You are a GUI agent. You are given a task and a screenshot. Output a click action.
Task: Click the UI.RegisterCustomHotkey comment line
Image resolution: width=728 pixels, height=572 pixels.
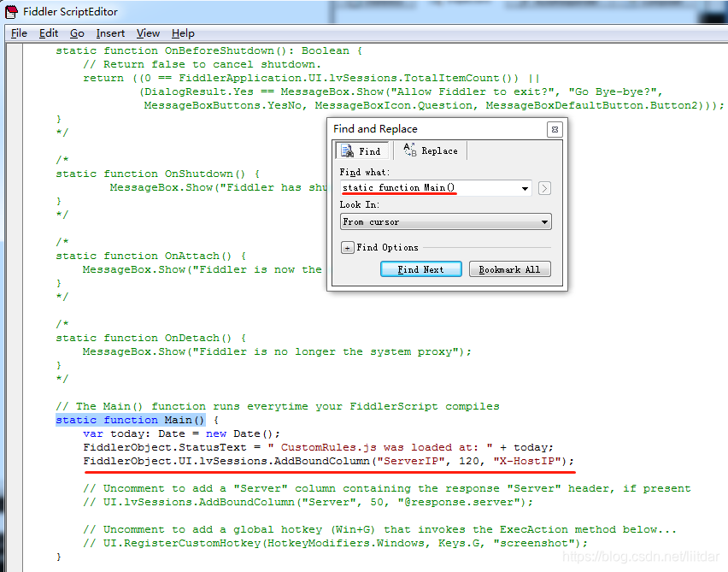click(x=335, y=543)
